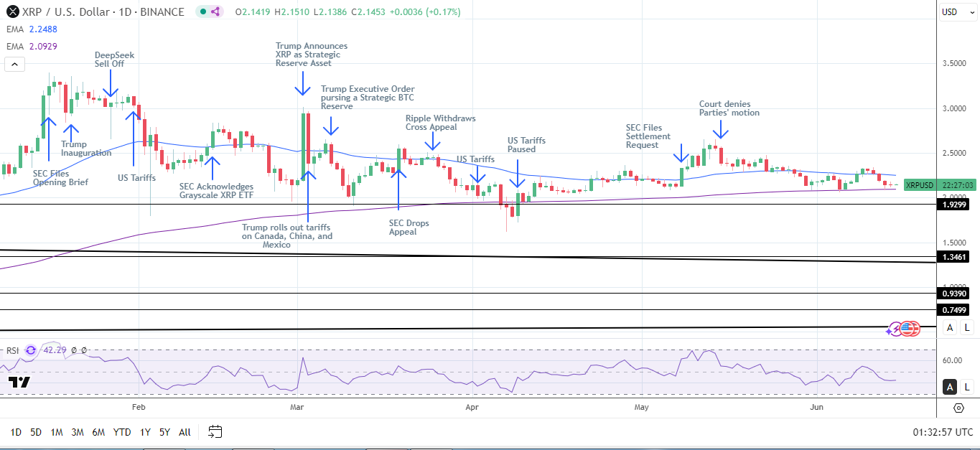Select the 1Y time range
This screenshot has width=980, height=450.
click(145, 432)
